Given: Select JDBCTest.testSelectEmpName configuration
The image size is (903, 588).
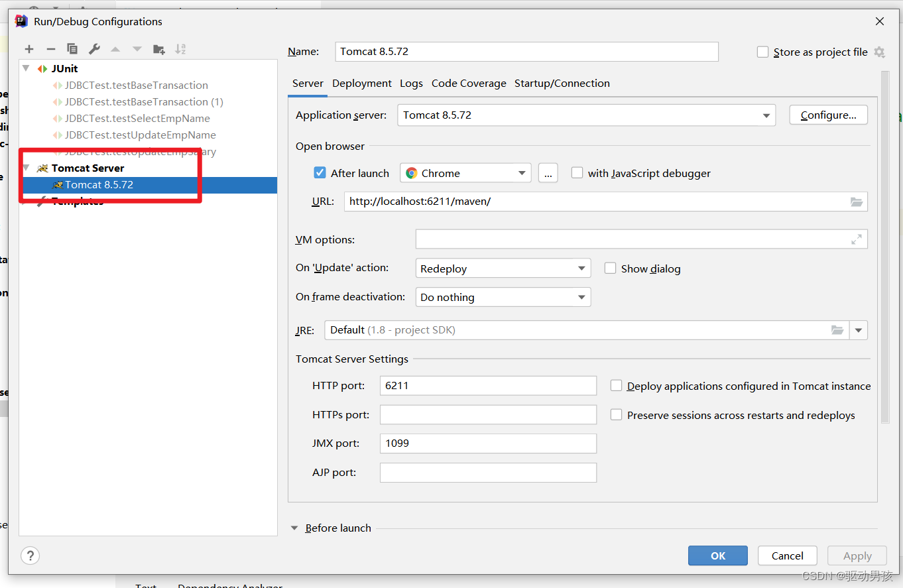Looking at the screenshot, I should pyautogui.click(x=137, y=118).
